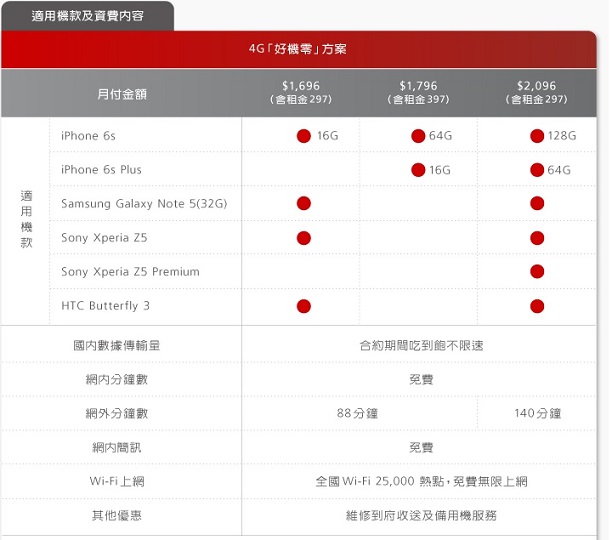
Task: Click the 88分鐘 value
Action: point(357,414)
